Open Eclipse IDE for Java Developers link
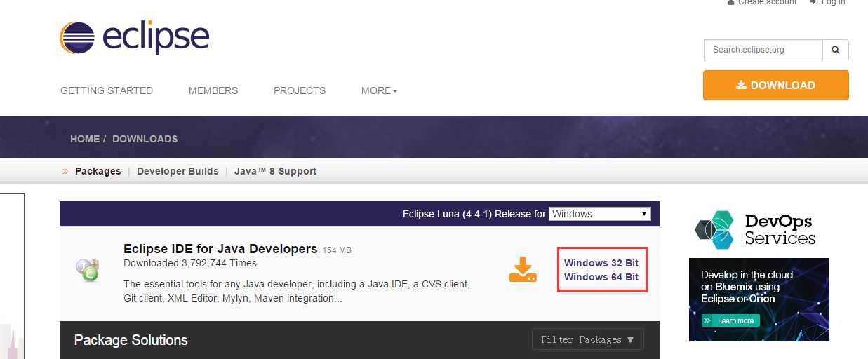This screenshot has height=359, width=868. (220, 249)
